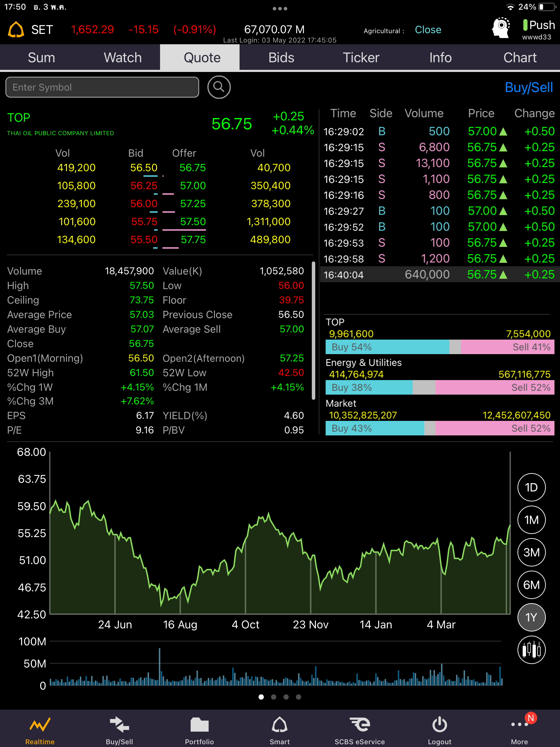Tap the quote details scrollbar
The height and width of the screenshot is (747, 560).
pos(314,330)
